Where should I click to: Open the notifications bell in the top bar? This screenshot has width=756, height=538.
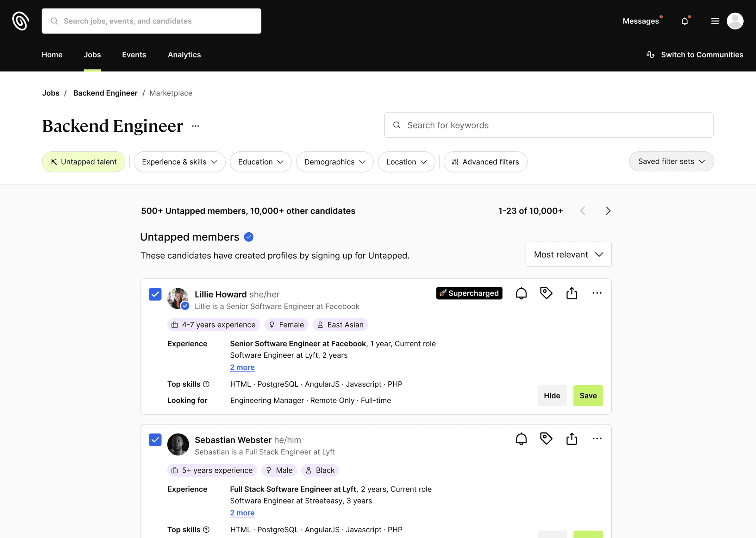point(684,21)
